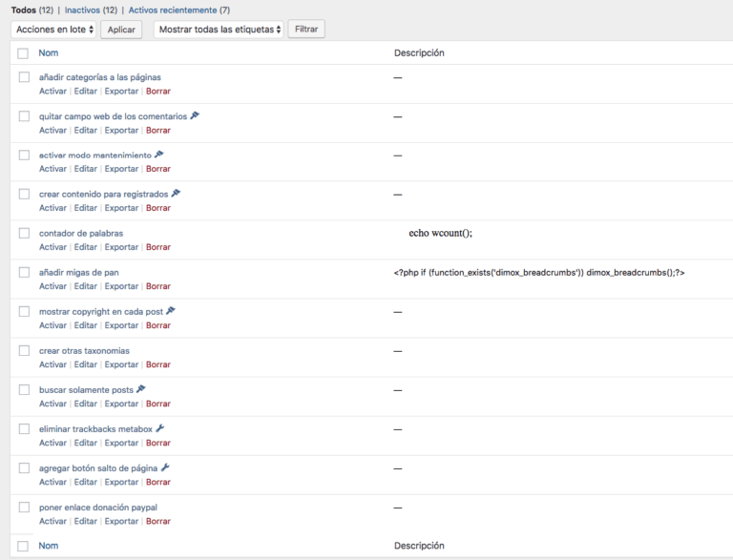The image size is (733, 560).
Task: Check the box for eliminar trackbacks metabox
Action: (24, 429)
